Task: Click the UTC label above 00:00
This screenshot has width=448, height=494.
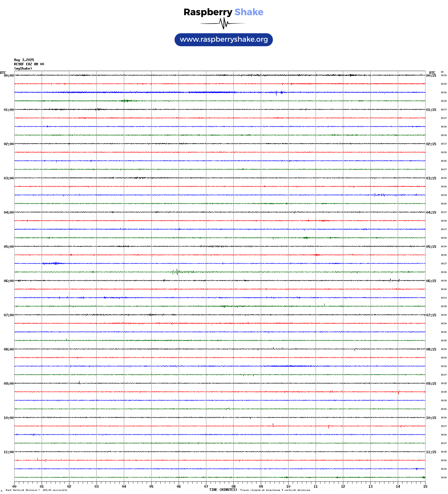Action: click(3, 73)
